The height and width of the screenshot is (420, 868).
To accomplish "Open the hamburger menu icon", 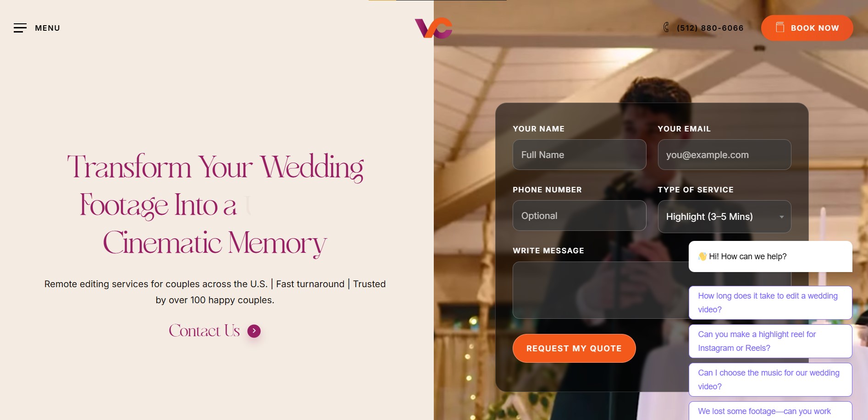I will [x=20, y=28].
